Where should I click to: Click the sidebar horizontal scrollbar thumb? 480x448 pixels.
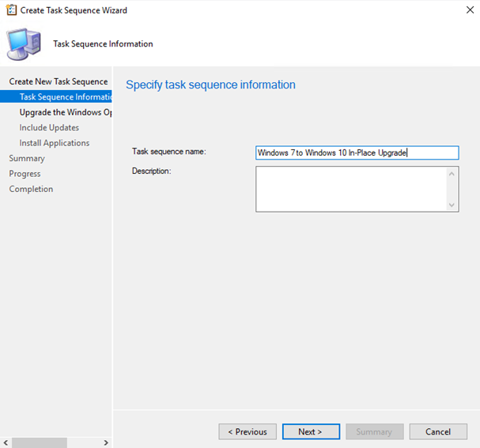40,442
